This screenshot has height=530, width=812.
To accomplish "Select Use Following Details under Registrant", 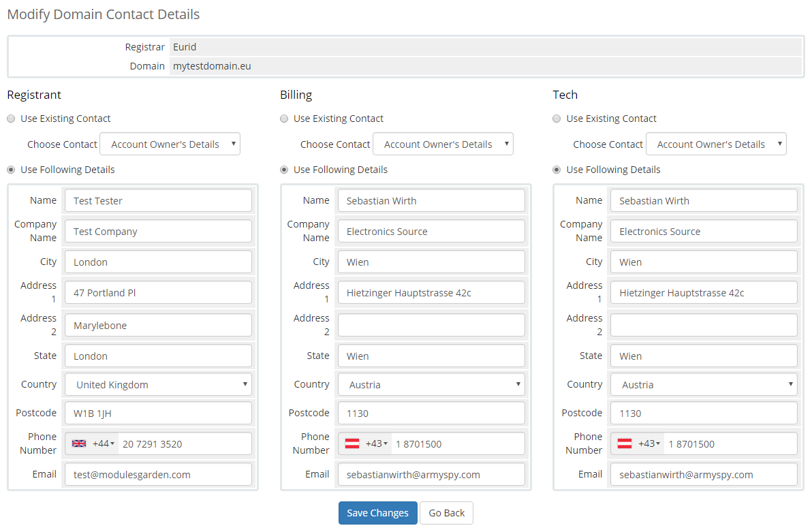I will click(x=11, y=170).
